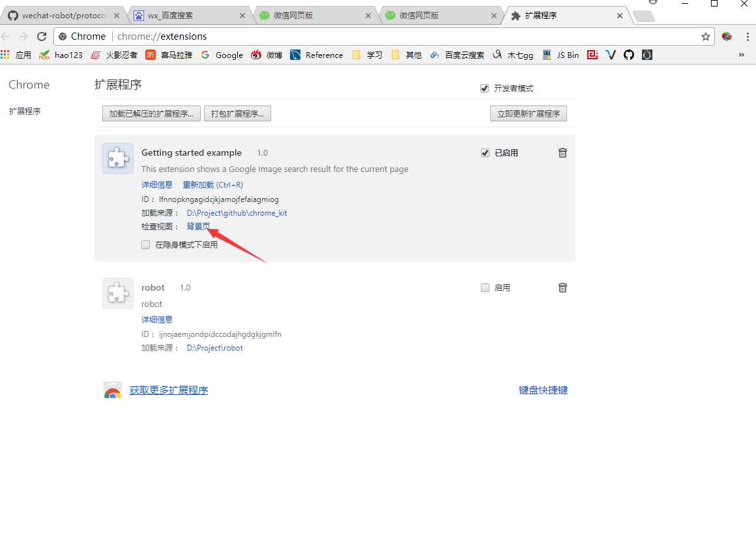Enable 在隐身模式下启用 checkbox

[145, 245]
